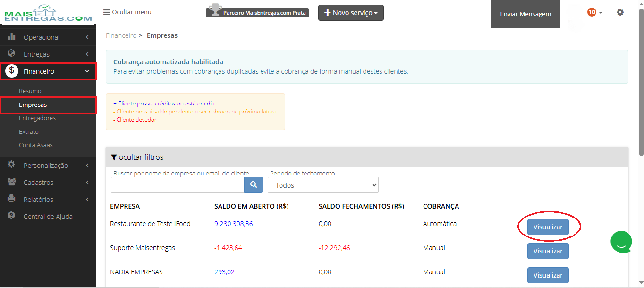The height and width of the screenshot is (288, 644).
Task: Click the closing balance -12.292,46
Action: tap(334, 248)
